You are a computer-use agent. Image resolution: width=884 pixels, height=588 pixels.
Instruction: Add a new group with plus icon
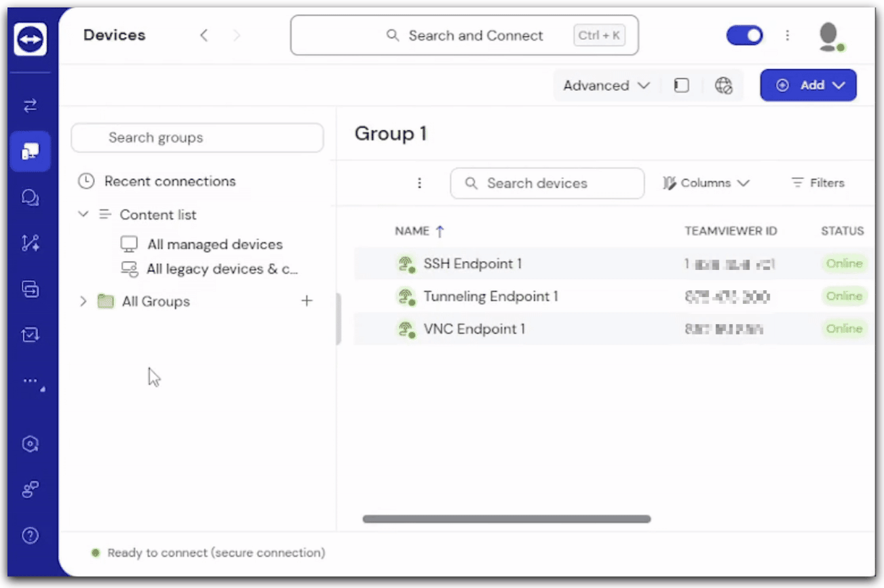click(x=307, y=300)
